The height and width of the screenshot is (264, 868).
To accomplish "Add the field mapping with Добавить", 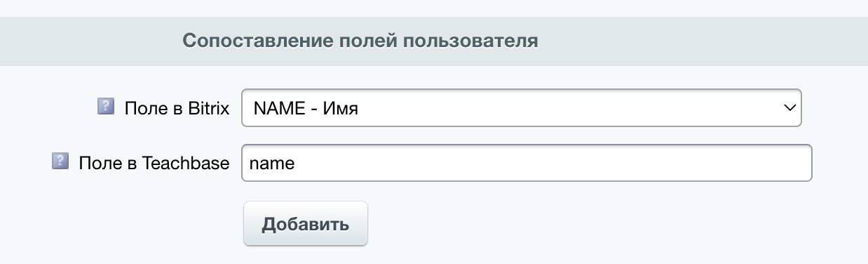I will (306, 224).
